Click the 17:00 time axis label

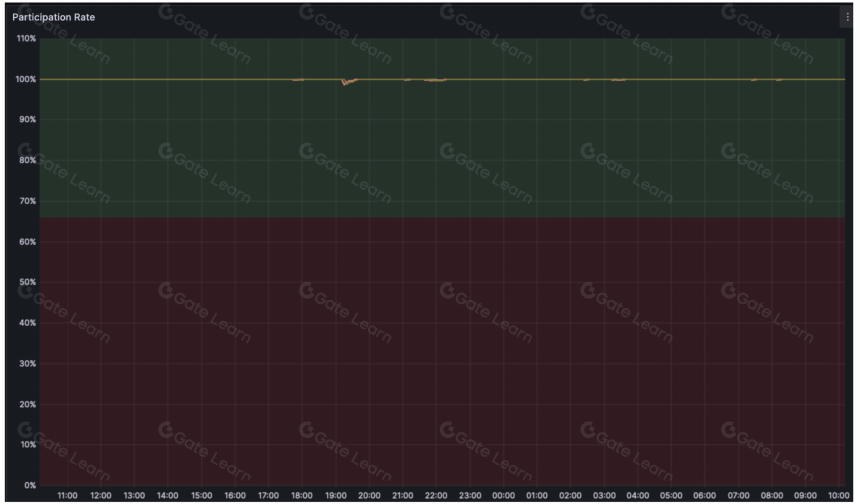(268, 495)
